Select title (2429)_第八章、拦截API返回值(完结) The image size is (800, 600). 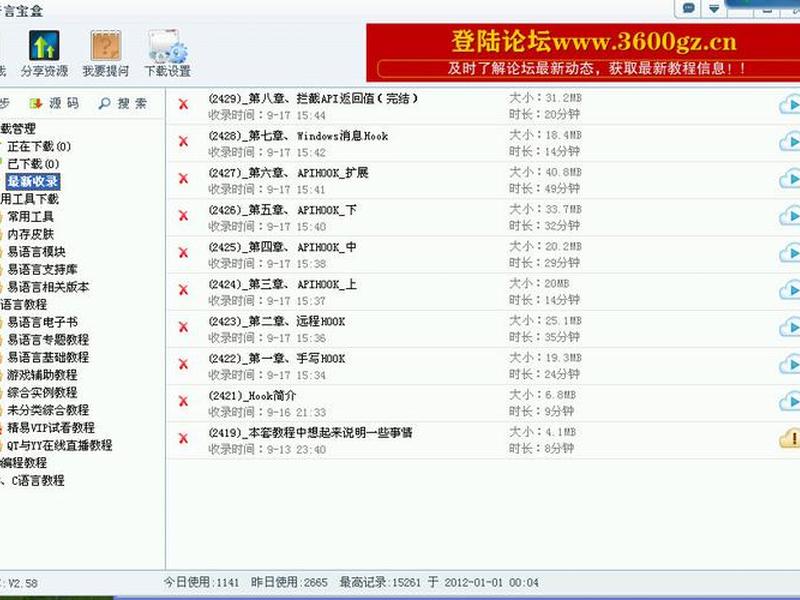click(x=313, y=98)
